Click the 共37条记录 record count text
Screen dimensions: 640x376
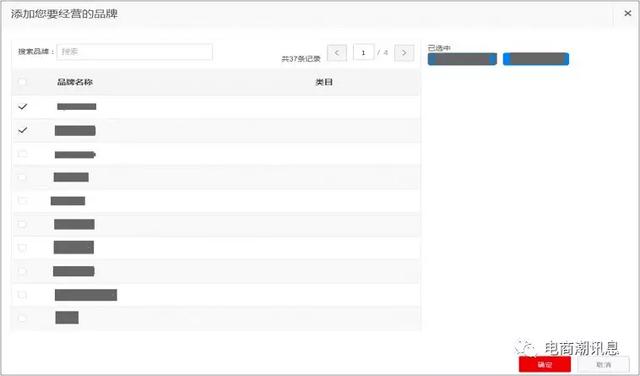[x=301, y=59]
